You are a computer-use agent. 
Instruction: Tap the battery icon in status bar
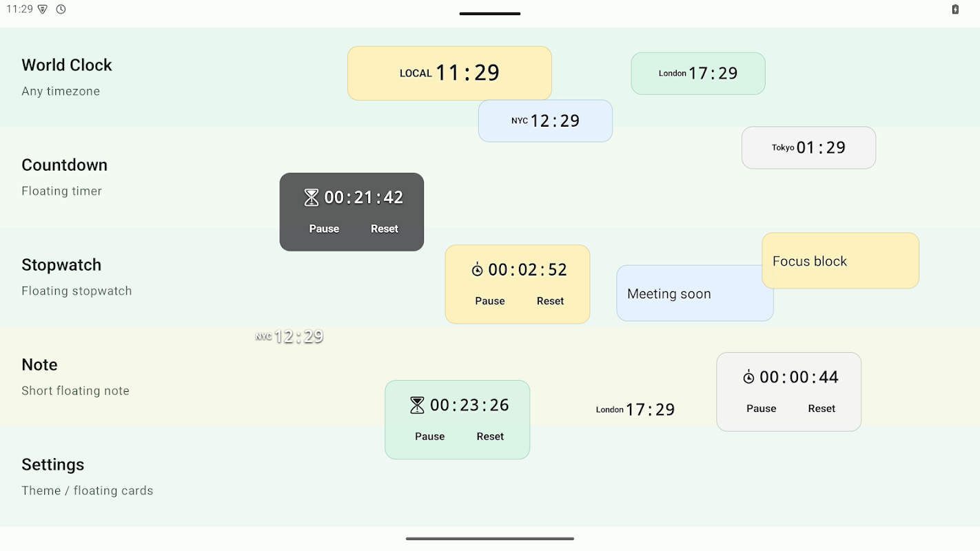point(955,9)
